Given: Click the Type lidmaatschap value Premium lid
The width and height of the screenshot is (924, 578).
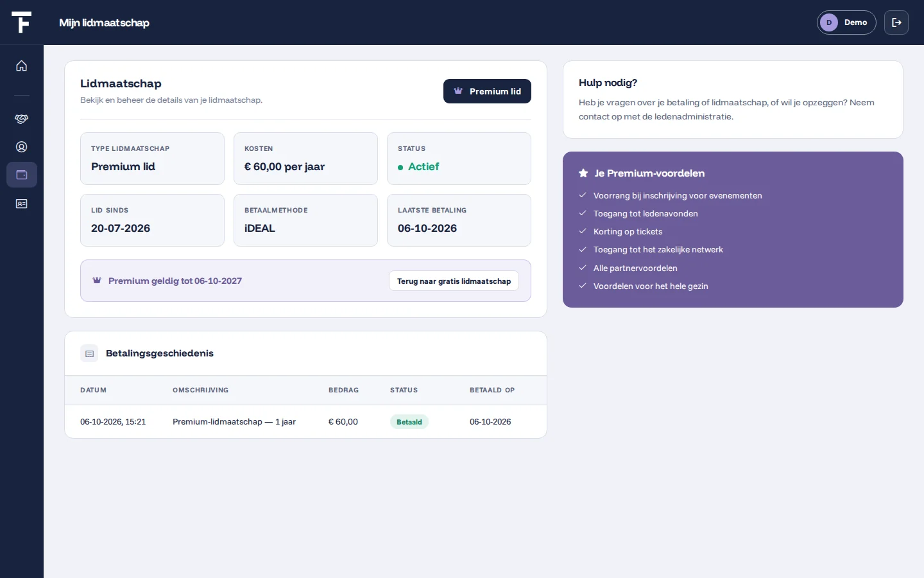Looking at the screenshot, I should (123, 167).
